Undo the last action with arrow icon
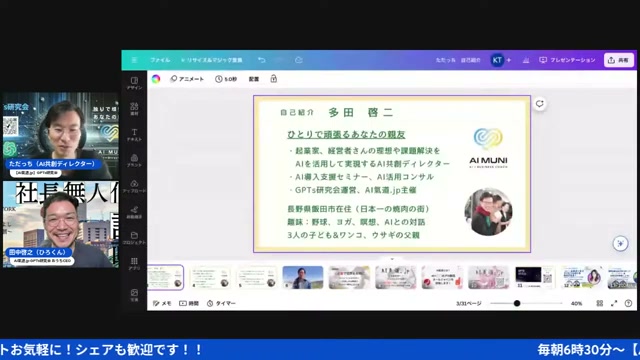This screenshot has width=640, height=360. tap(262, 60)
